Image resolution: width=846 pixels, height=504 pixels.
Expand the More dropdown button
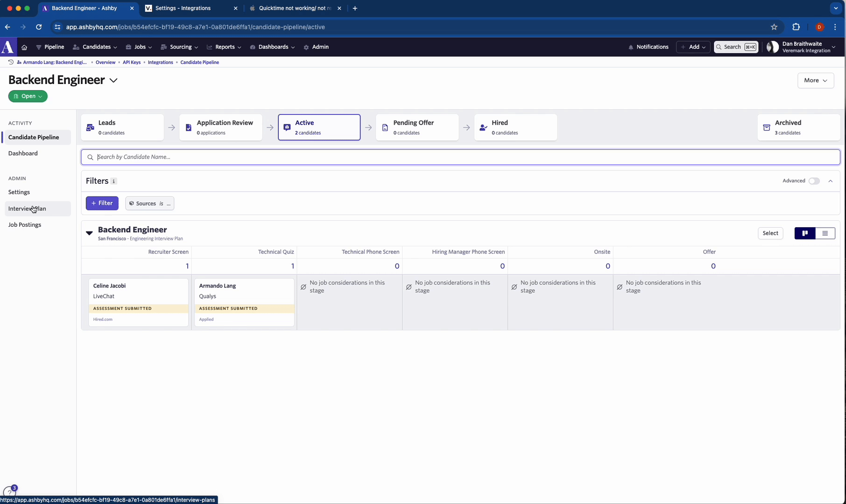(815, 80)
